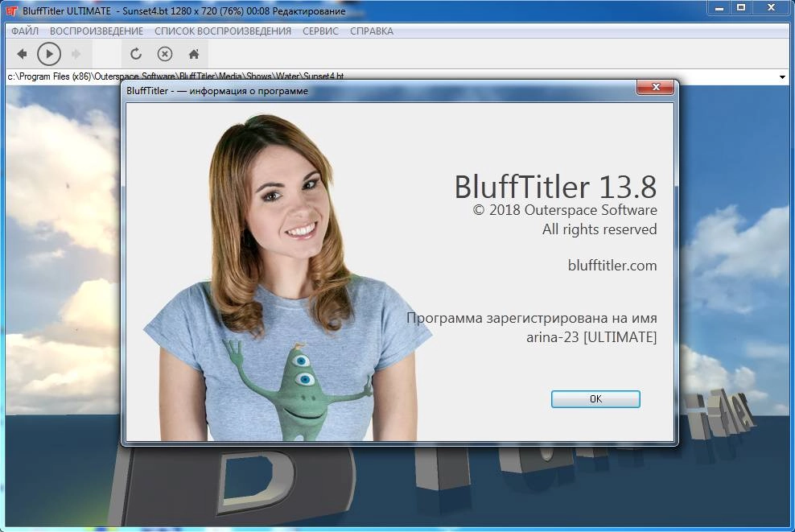Click the Программа зарегистрирована на имя text
The height and width of the screenshot is (532, 795).
pyautogui.click(x=531, y=318)
